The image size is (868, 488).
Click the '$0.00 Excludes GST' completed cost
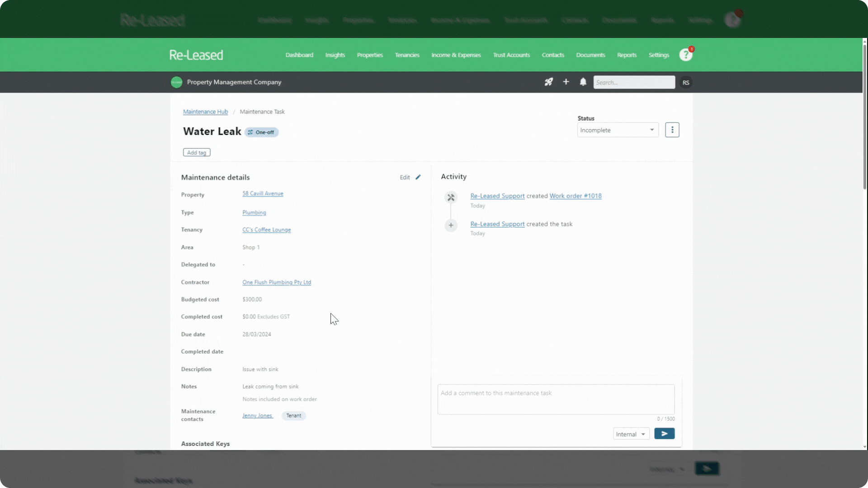[x=266, y=317]
